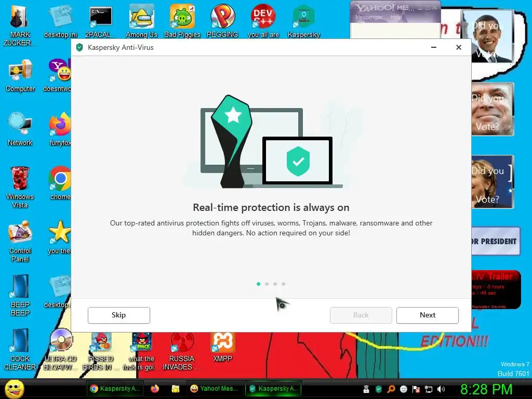Screen dimensions: 532x399
Task: Switch to Kaspersky Anti-Virus taskbar button
Action: click(273, 389)
